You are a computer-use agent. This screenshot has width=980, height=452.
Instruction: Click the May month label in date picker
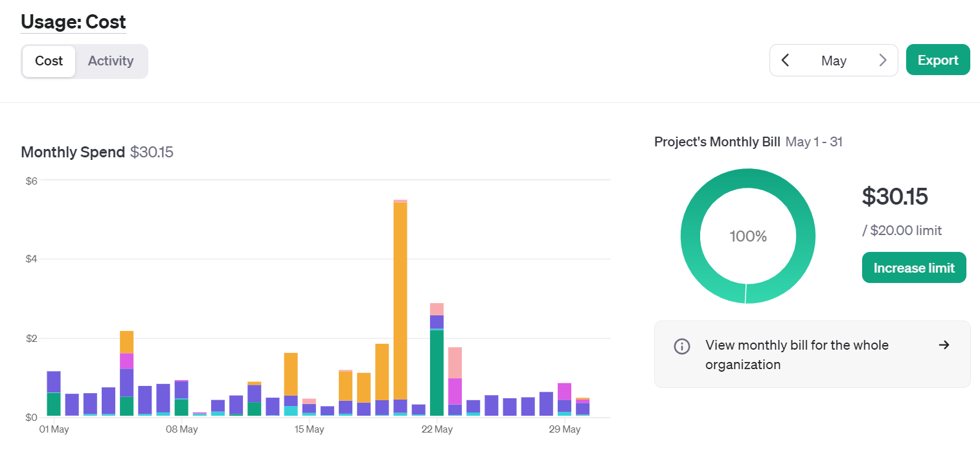click(834, 60)
